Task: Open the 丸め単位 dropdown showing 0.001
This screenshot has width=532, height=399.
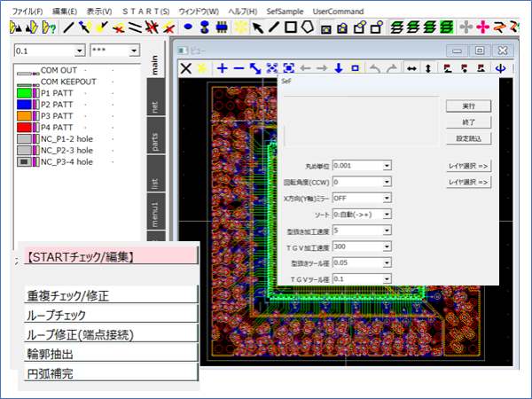Action: (387, 165)
